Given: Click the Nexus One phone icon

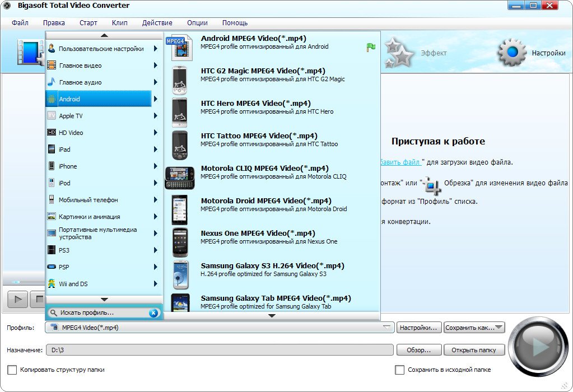Looking at the screenshot, I should [179, 242].
